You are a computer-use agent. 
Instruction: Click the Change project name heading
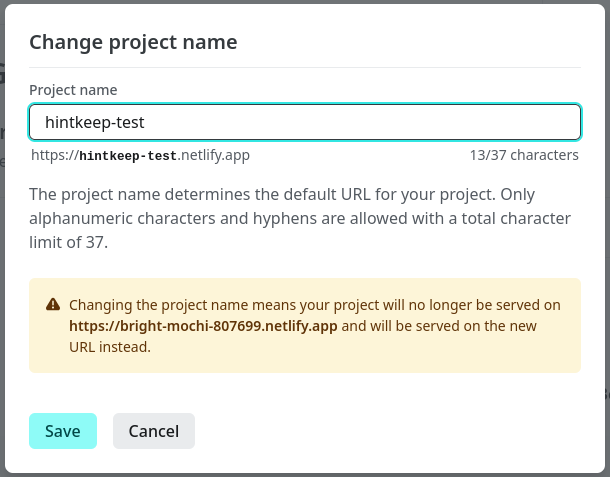pos(133,42)
